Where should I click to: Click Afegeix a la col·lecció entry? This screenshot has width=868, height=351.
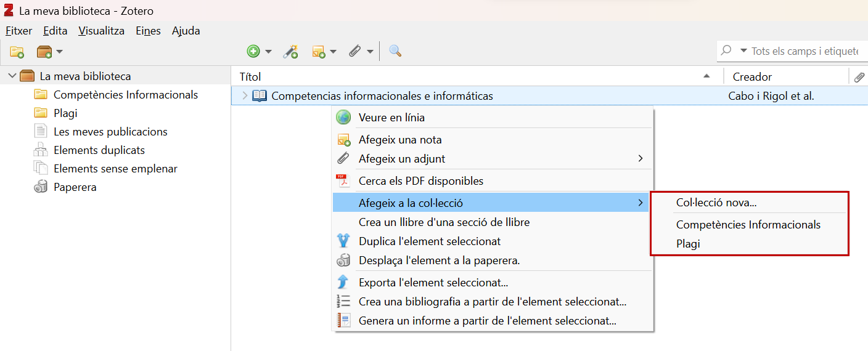click(x=491, y=203)
